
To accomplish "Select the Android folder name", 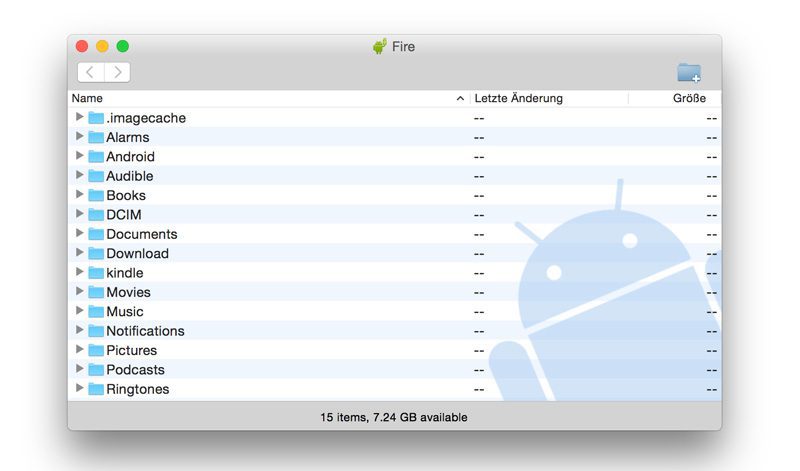I will [x=130, y=157].
